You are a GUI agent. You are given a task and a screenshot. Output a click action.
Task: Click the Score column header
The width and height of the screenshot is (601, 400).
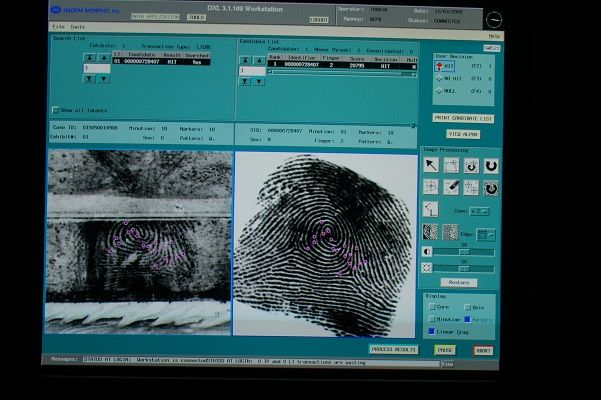click(357, 59)
